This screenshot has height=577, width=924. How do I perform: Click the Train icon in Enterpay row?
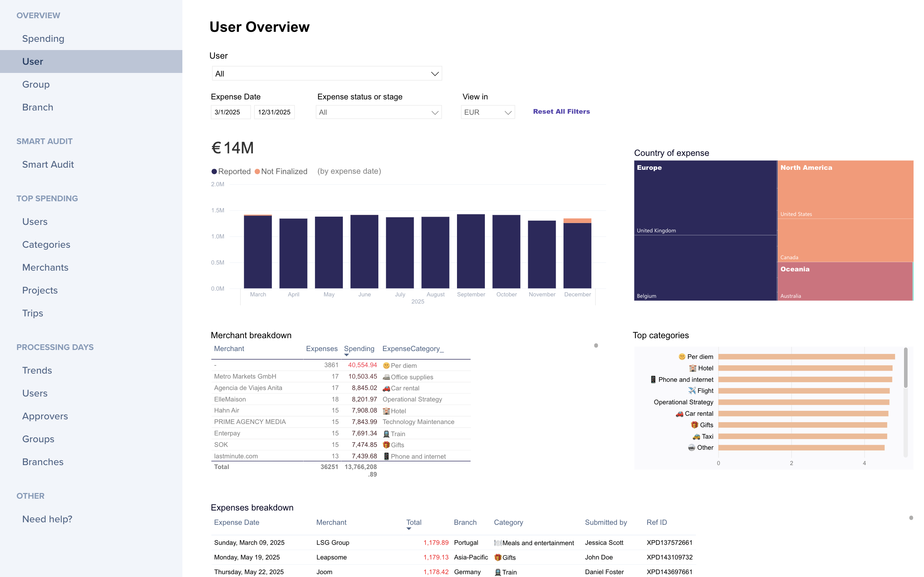(x=386, y=434)
